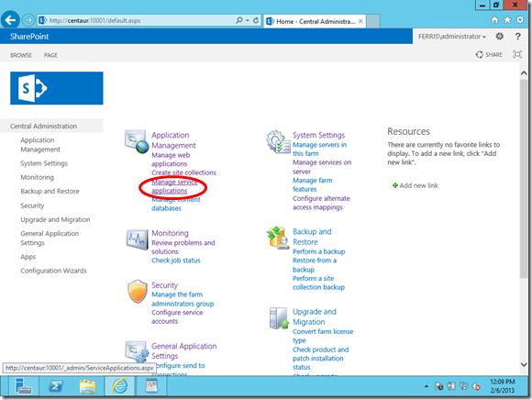Click the focus on content icon
The width and height of the screenshot is (532, 400).
click(x=517, y=54)
